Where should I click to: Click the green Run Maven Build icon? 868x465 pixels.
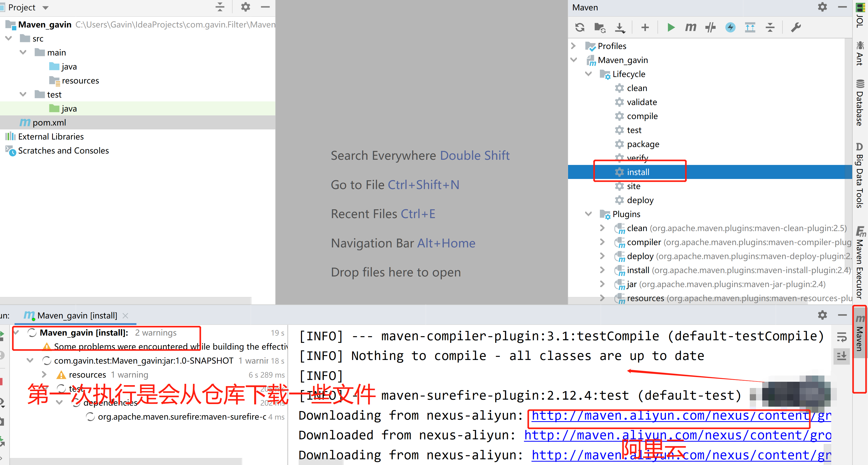point(670,27)
